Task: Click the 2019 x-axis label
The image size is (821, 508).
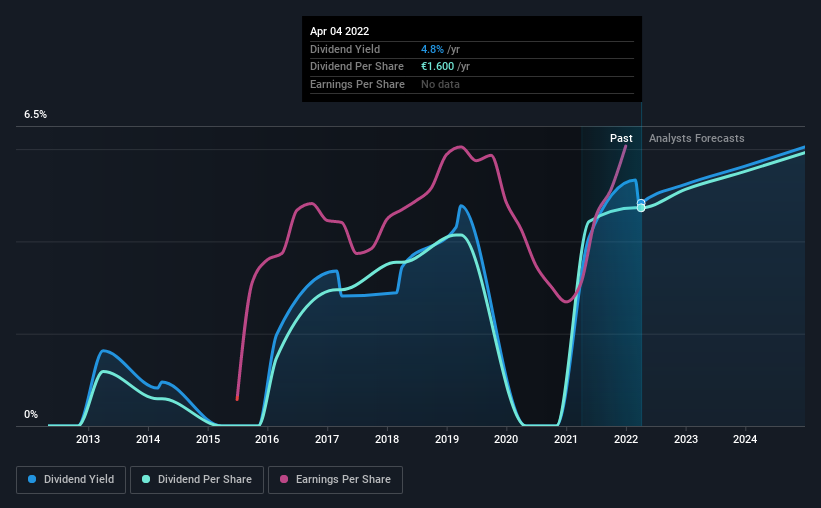Action: click(447, 439)
